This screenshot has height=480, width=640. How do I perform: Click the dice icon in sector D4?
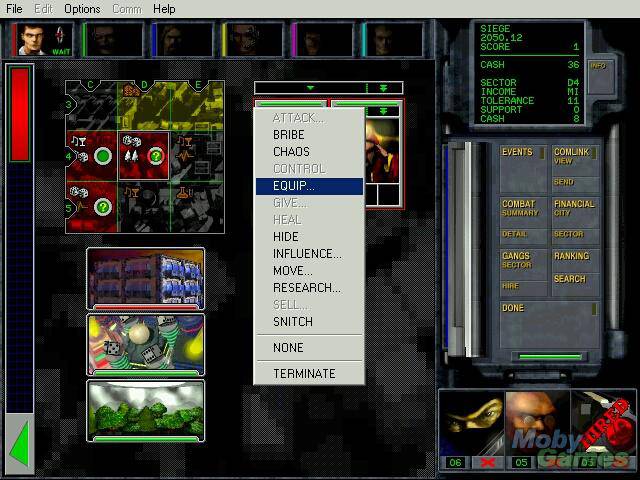pyautogui.click(x=131, y=141)
